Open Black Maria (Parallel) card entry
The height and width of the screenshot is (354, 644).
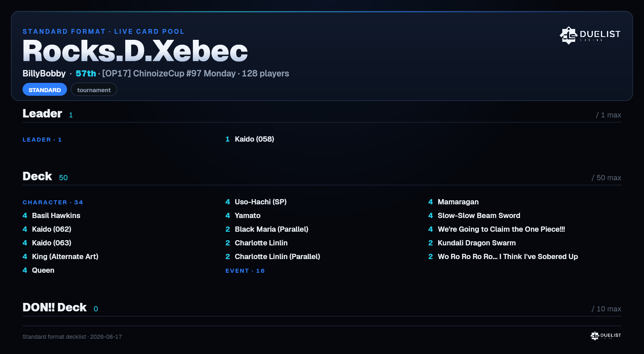click(x=267, y=229)
